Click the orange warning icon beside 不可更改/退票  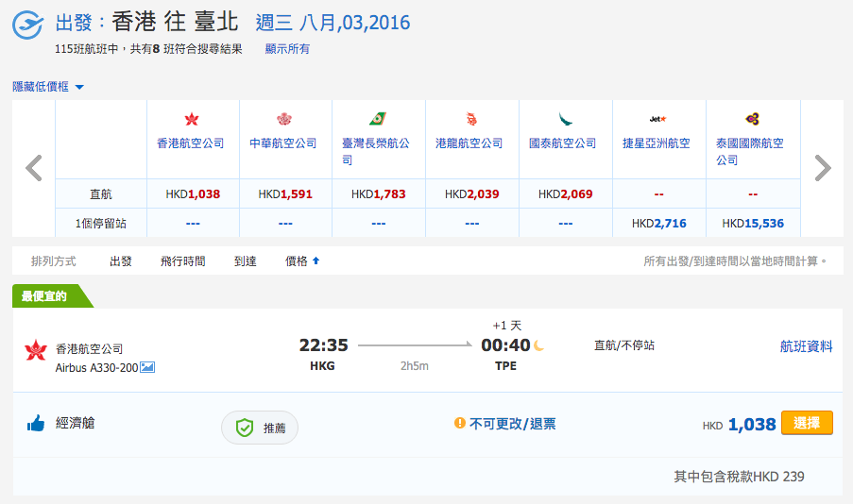tap(460, 423)
